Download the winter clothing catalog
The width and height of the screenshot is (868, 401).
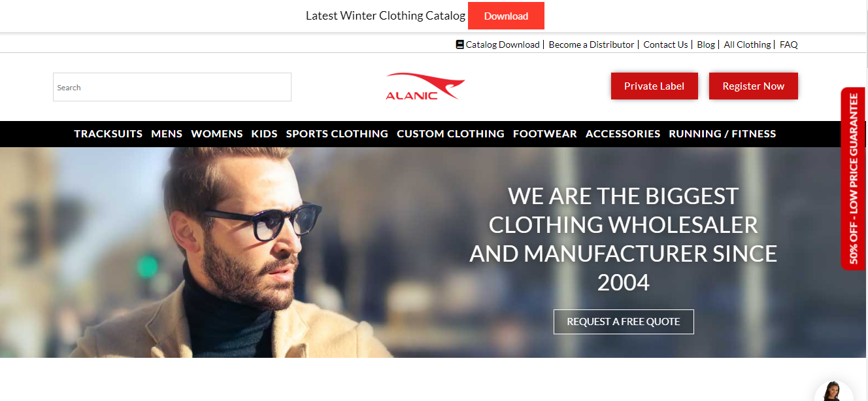coord(506,16)
